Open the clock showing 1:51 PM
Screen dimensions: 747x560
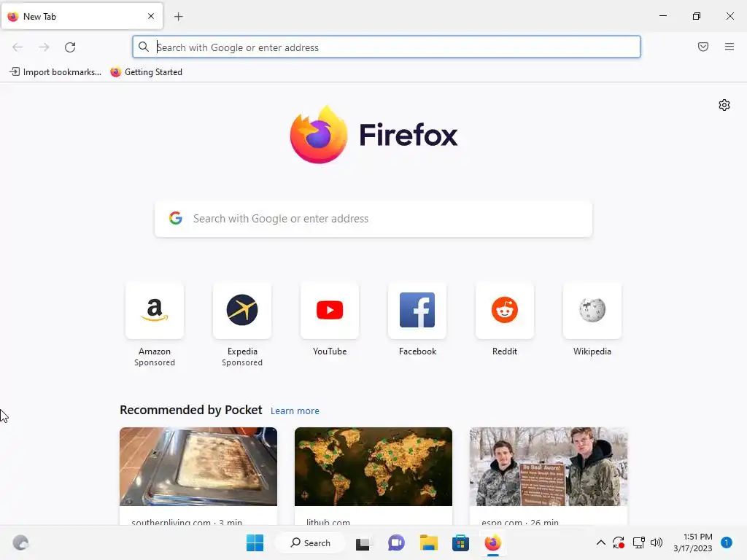(693, 542)
